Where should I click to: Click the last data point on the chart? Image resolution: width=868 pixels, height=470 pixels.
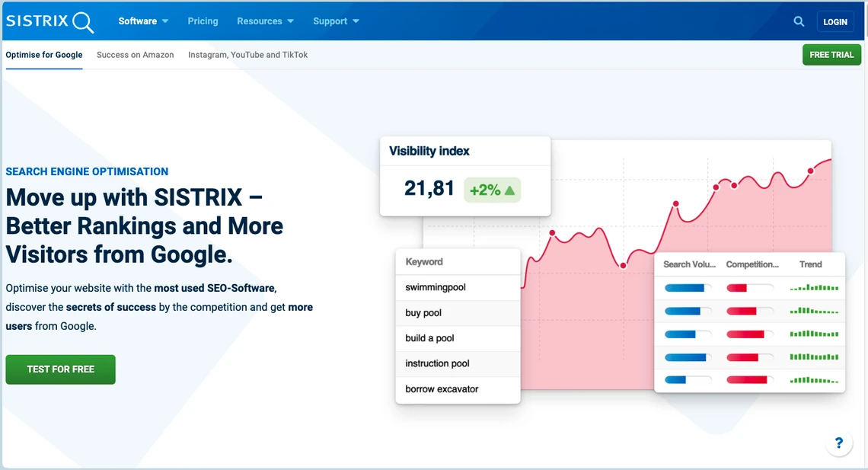click(x=810, y=171)
